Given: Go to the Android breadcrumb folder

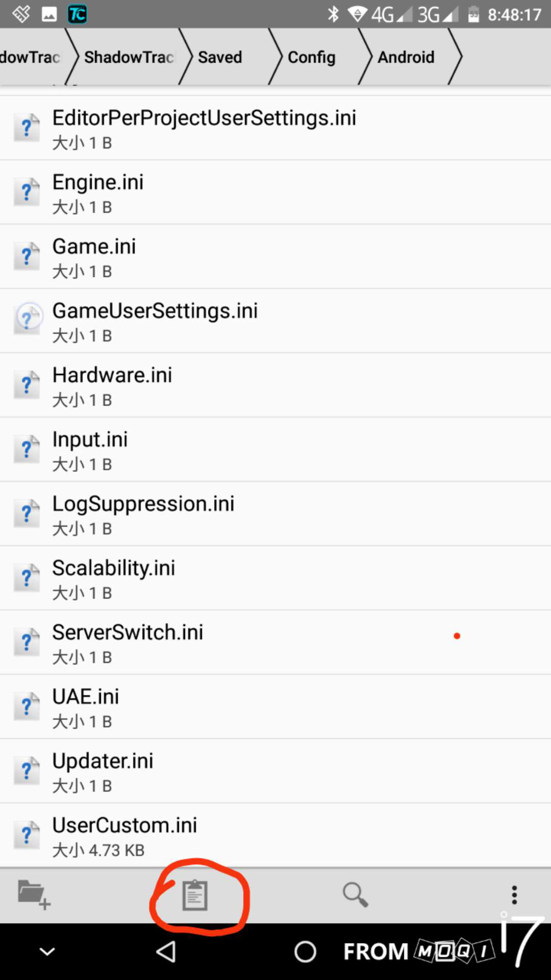Looking at the screenshot, I should [406, 57].
